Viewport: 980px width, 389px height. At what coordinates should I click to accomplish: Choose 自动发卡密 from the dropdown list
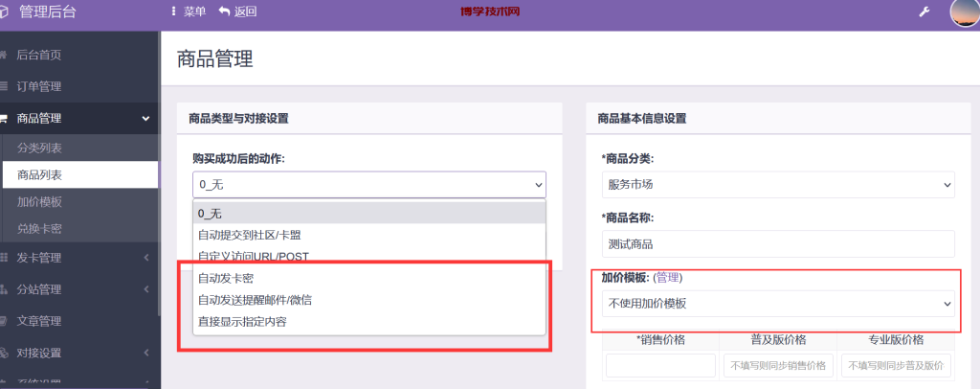point(226,278)
